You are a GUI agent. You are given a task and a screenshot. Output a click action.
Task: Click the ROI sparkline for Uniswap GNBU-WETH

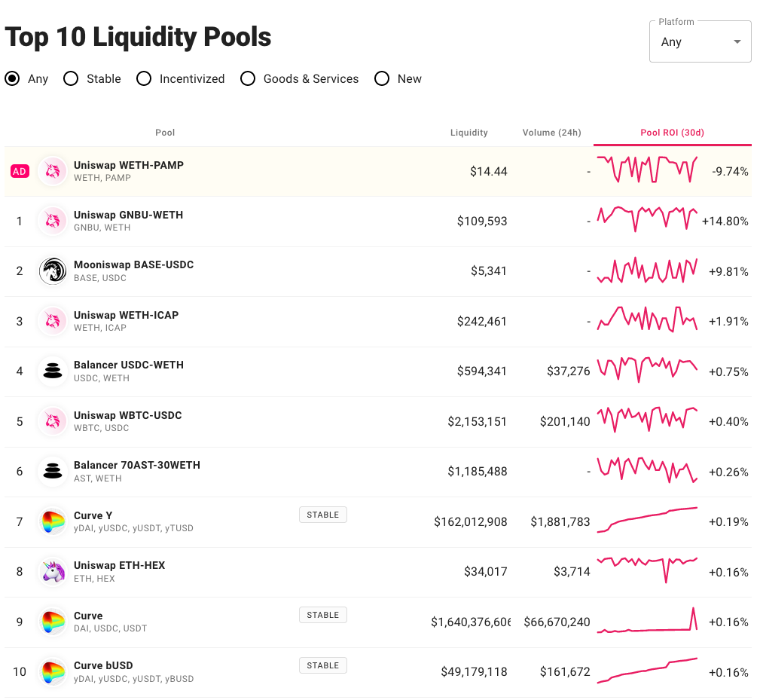647,219
